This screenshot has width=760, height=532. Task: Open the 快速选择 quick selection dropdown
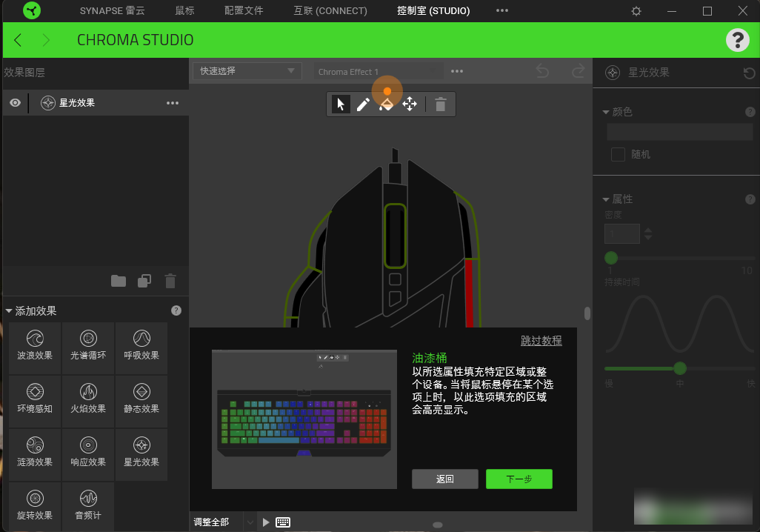[x=247, y=71]
